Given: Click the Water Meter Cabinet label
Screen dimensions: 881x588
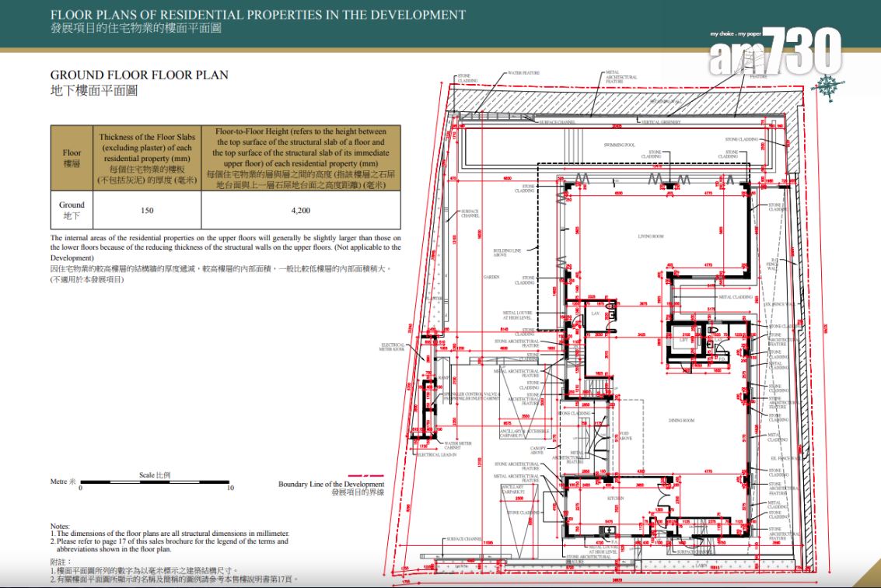Looking at the screenshot, I should coord(458,445).
